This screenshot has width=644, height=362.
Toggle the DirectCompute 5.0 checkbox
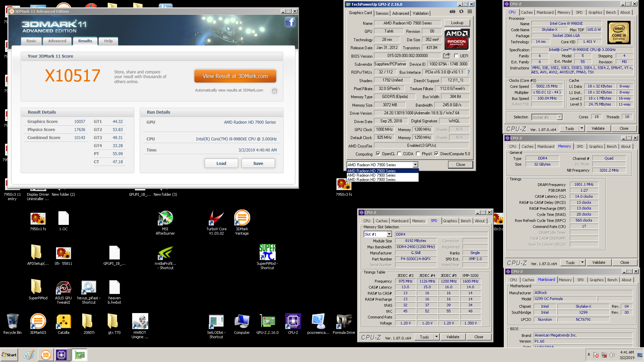[x=436, y=154]
